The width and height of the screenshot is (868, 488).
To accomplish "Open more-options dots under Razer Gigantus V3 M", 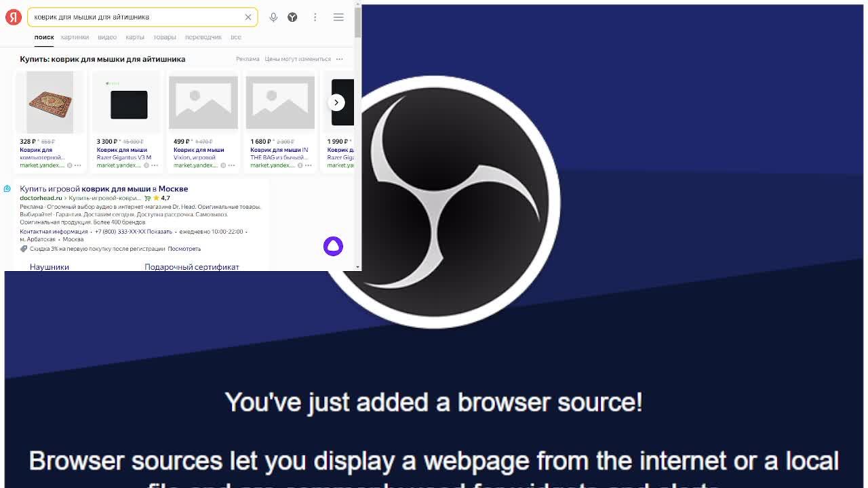I will 155,165.
